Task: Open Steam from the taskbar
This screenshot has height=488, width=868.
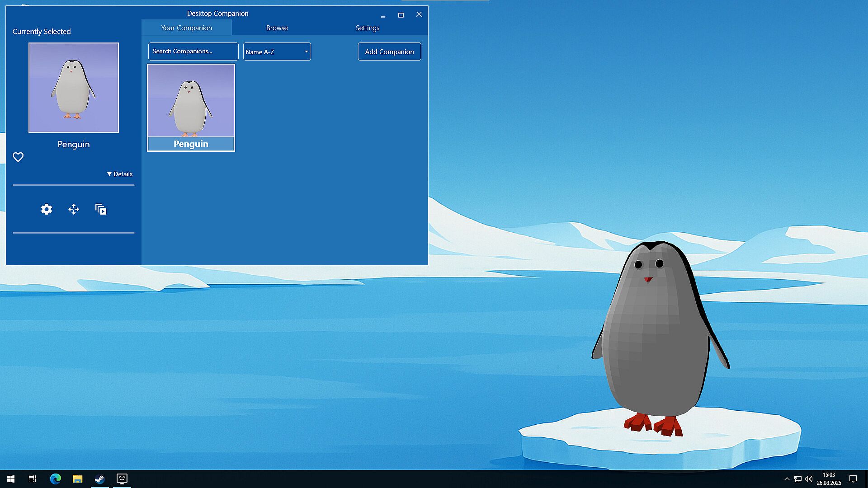Action: (x=99, y=479)
